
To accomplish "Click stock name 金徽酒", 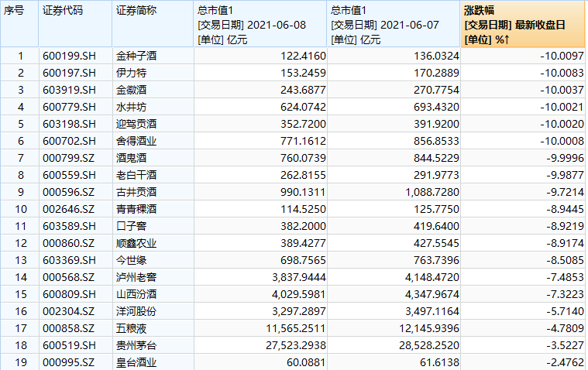I will click(x=131, y=90).
